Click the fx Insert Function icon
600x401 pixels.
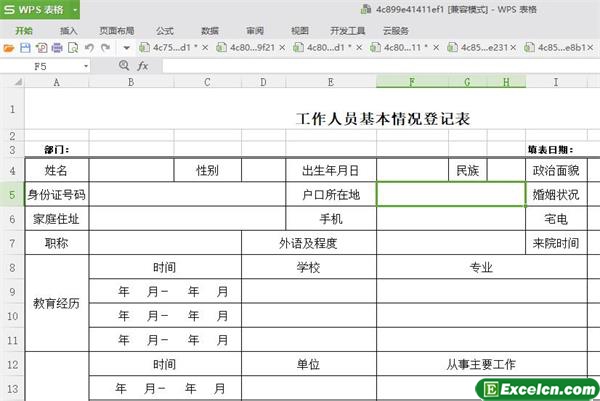pos(142,66)
